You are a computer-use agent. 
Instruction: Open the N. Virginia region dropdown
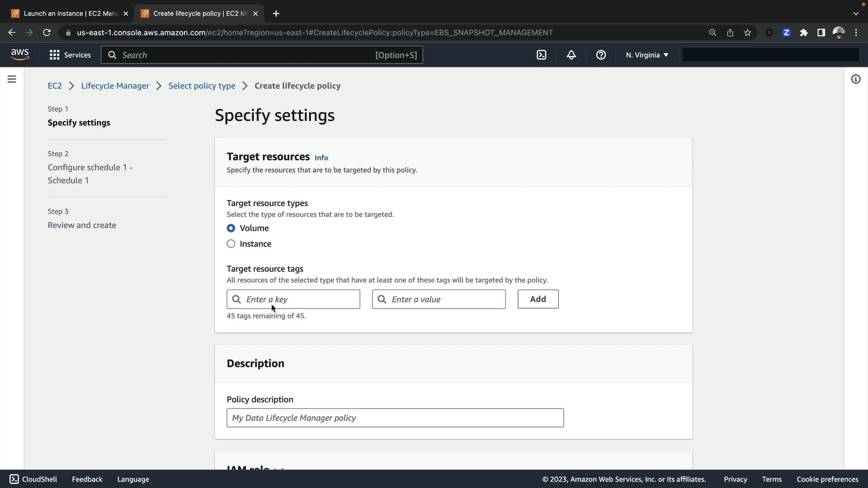click(x=647, y=55)
